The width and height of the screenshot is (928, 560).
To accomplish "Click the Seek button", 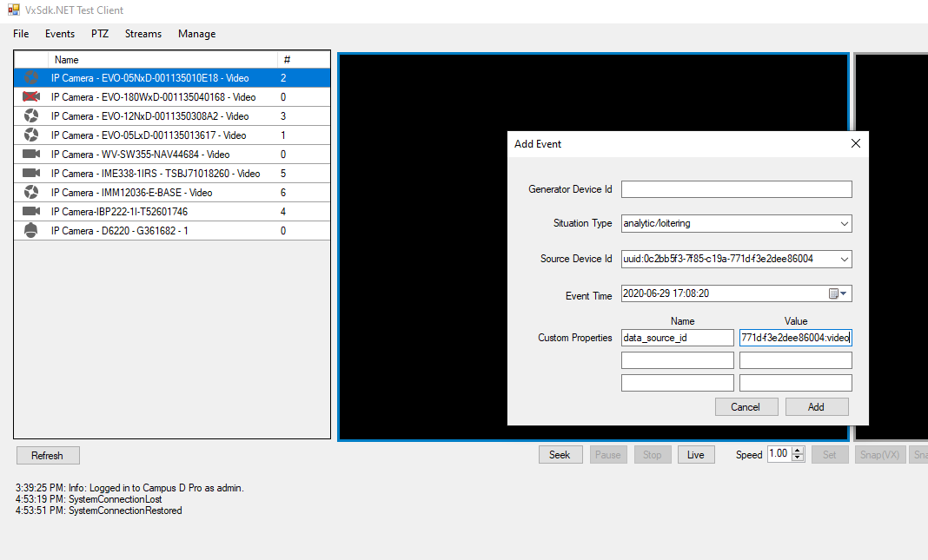I will pos(560,455).
